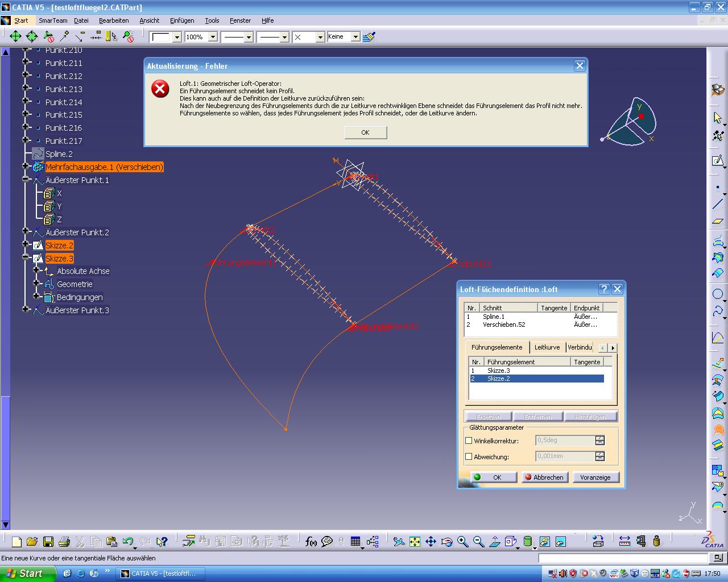Open the graphic color swatch dropdown
The height and width of the screenshot is (582, 728).
click(177, 37)
